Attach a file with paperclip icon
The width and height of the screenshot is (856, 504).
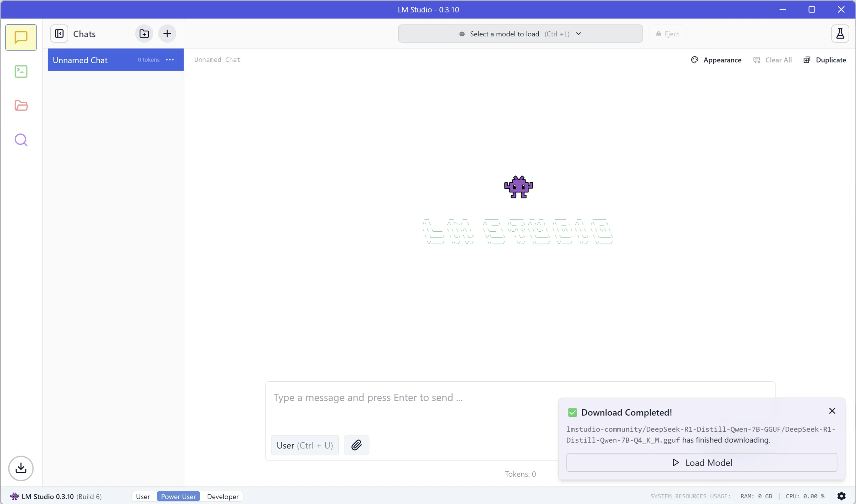click(x=356, y=445)
